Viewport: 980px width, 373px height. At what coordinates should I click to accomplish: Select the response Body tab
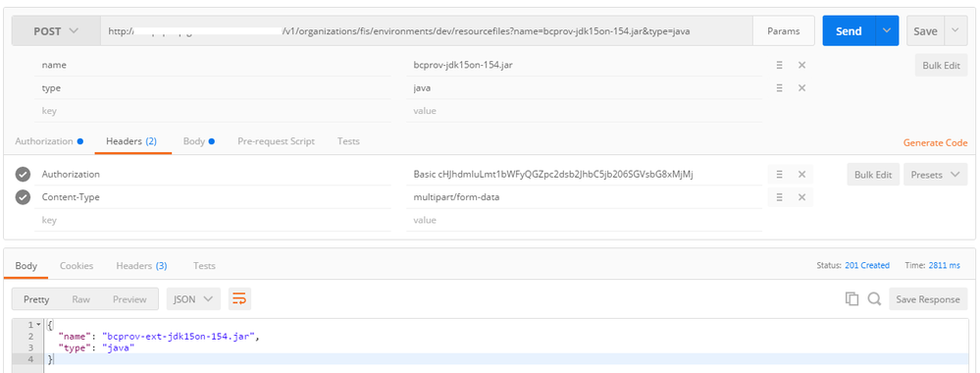(26, 266)
